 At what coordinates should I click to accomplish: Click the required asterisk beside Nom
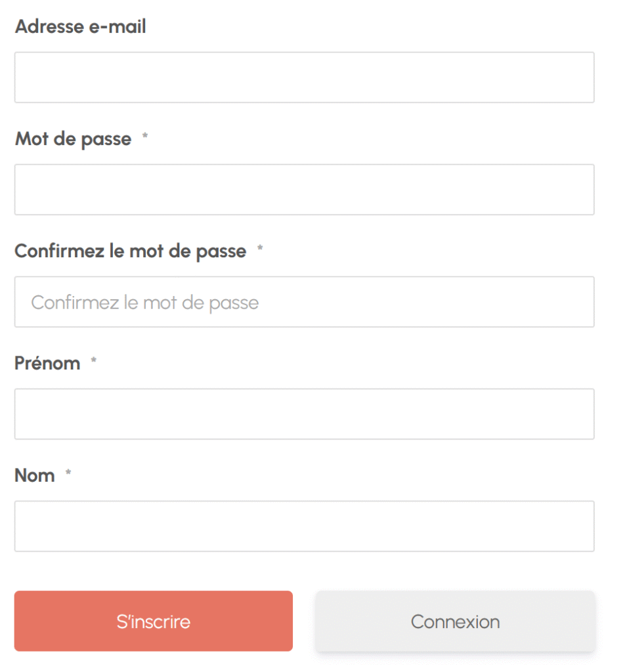coord(68,474)
